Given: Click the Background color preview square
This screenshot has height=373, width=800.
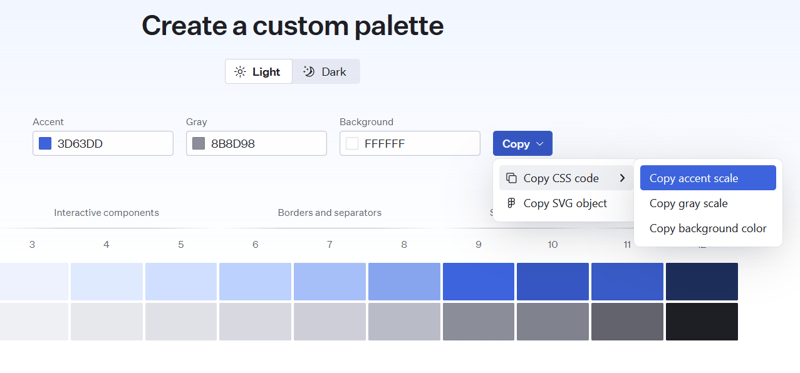Looking at the screenshot, I should tap(352, 143).
